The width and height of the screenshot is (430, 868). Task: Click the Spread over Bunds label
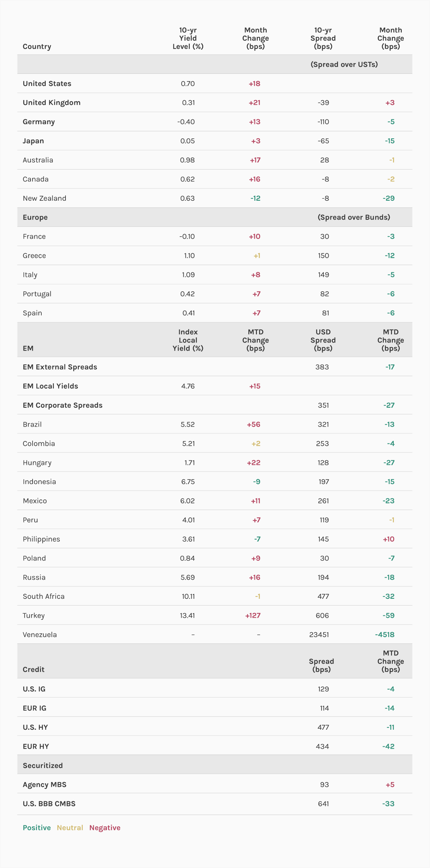click(x=353, y=218)
